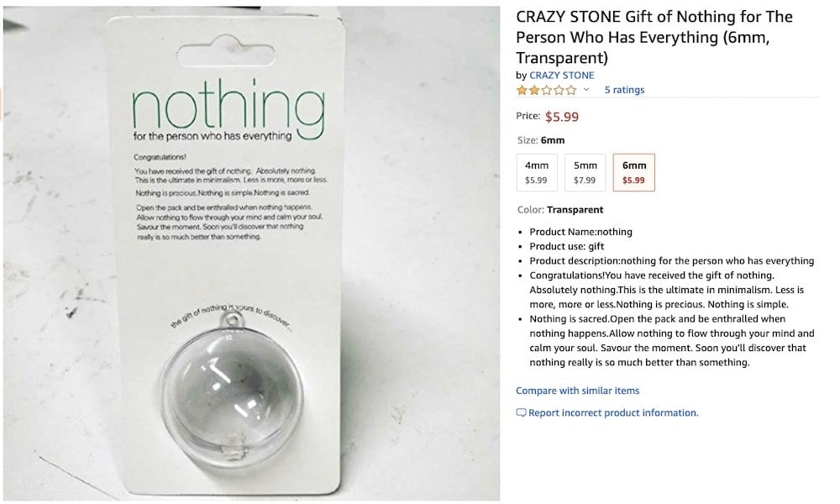Viewport: 840px width, 504px height.
Task: Choose the 6mm size option
Action: [x=633, y=172]
